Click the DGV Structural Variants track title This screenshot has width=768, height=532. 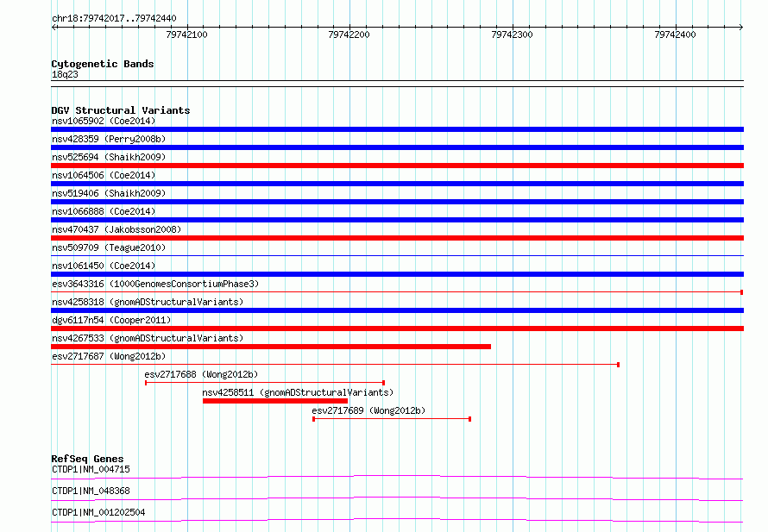(121, 110)
